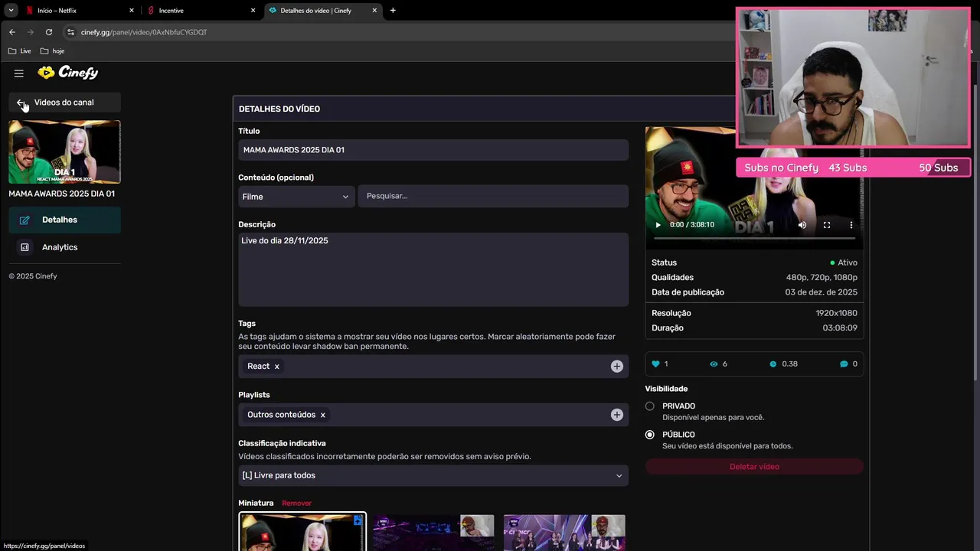Select the first Miniatura thumbnail option
The width and height of the screenshot is (980, 551).
pyautogui.click(x=302, y=532)
